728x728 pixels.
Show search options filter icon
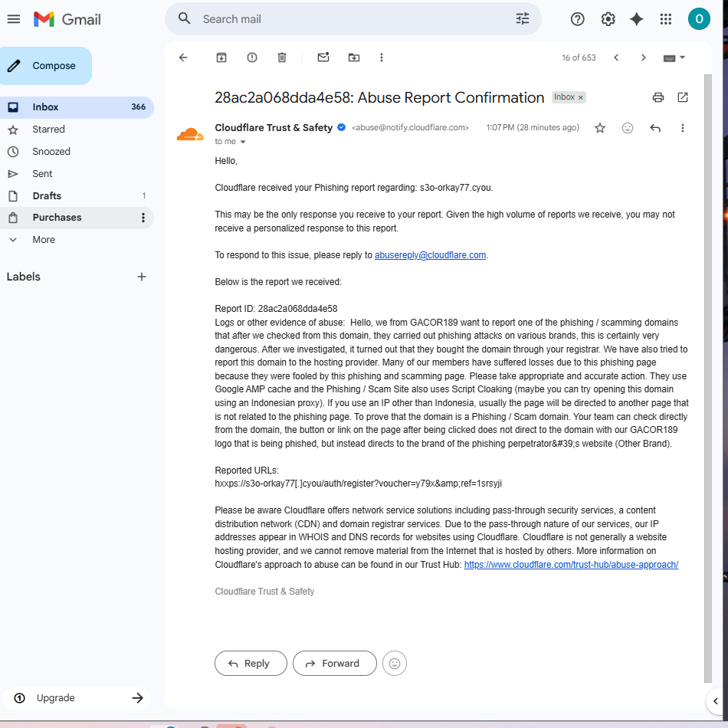(523, 18)
